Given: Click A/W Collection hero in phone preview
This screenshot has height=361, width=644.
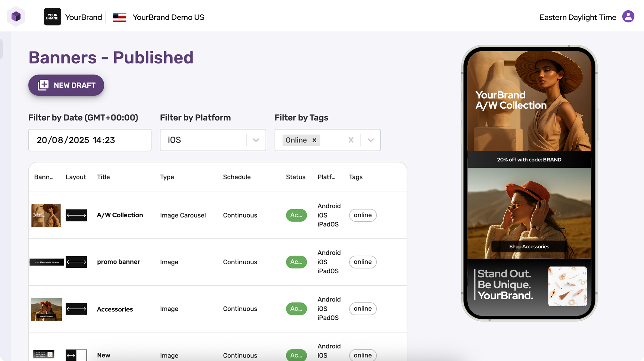Looking at the screenshot, I should (529, 101).
